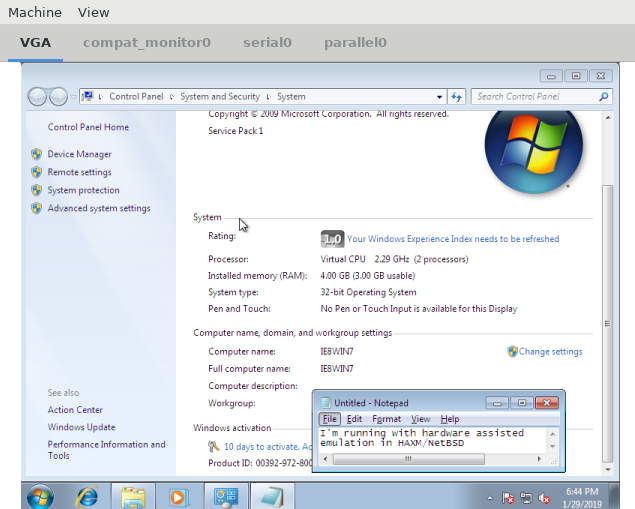Click System window vertical scrollbar thumb
635x509 pixels.
(607, 323)
